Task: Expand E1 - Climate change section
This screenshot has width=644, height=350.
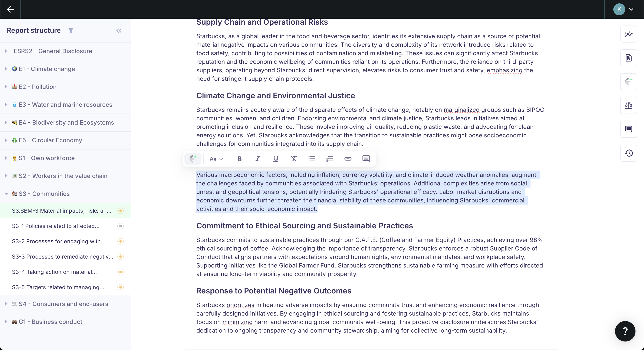Action: coord(6,69)
